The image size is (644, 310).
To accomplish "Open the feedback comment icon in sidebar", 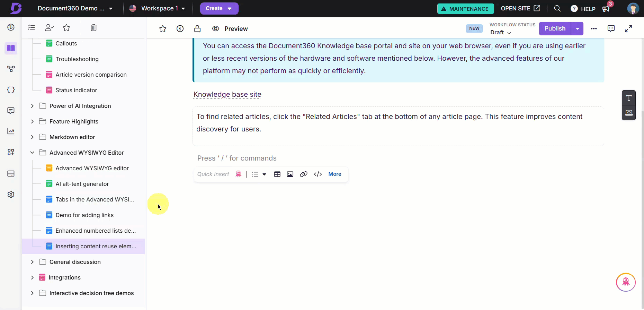I will (x=11, y=111).
